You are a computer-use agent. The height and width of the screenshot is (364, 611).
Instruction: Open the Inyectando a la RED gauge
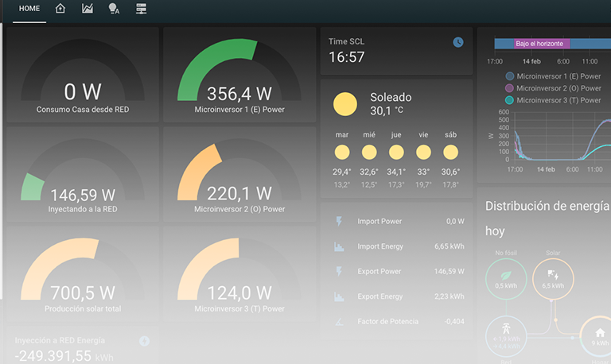(x=83, y=174)
